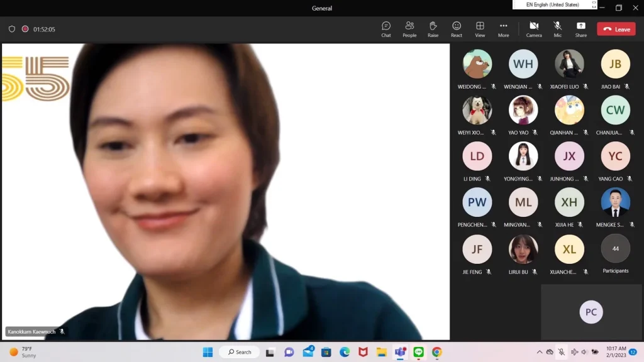
Task: Open the More options menu
Action: [503, 29]
